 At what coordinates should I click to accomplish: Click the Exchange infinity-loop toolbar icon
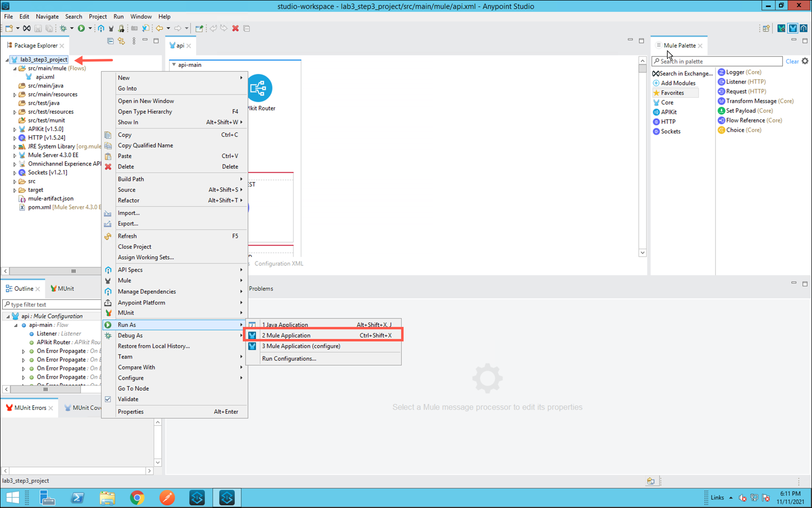pyautogui.click(x=27, y=28)
